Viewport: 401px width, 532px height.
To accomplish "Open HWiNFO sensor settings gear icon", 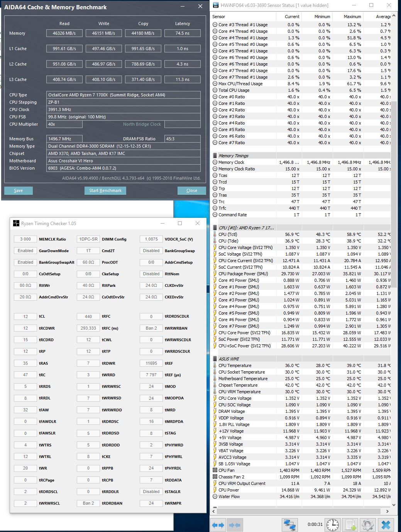I will click(x=368, y=525).
